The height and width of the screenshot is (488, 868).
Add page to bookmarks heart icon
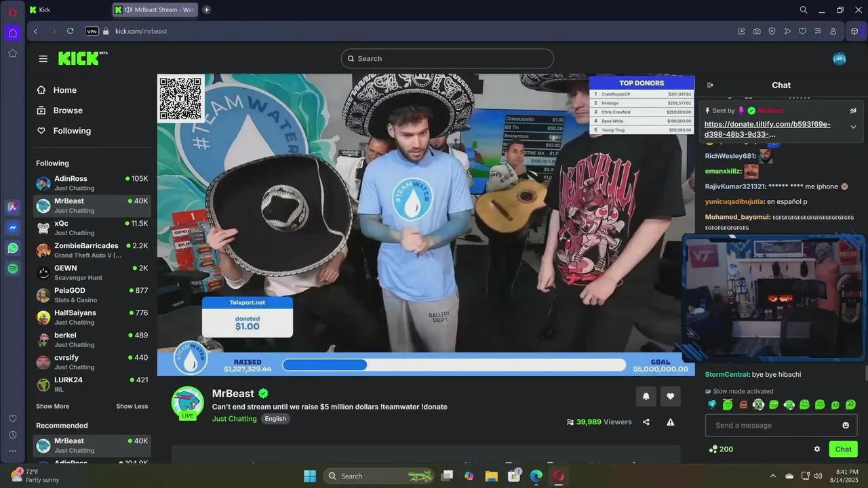click(802, 31)
